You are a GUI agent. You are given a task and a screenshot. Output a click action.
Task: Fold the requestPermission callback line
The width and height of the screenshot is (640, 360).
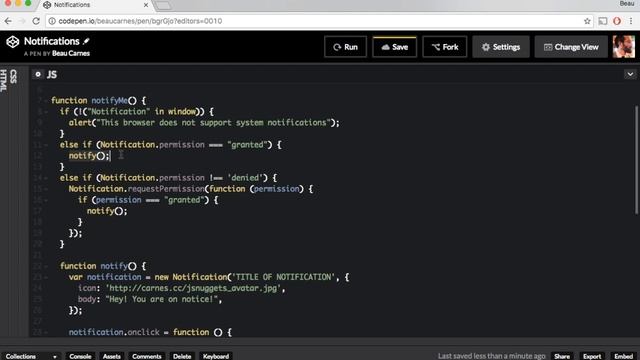coord(45,189)
